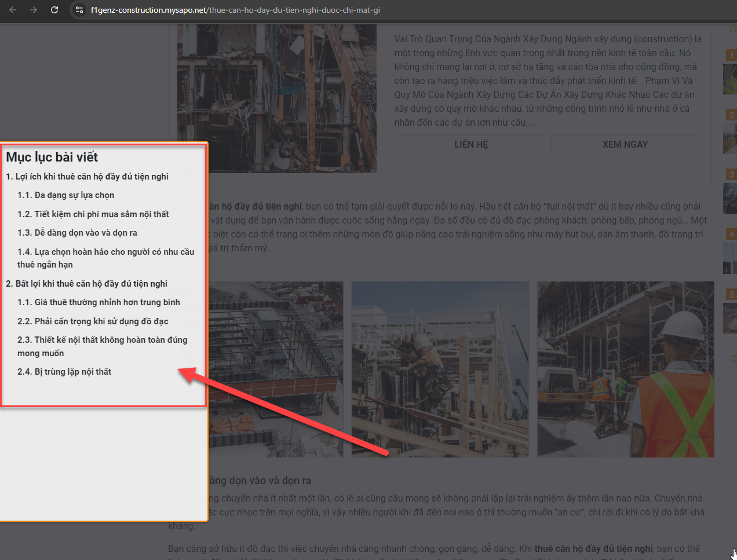Viewport: 737px width, 560px height.
Task: Click the 'Vai Trò Quan Trọng' summary text
Action: coord(548,80)
